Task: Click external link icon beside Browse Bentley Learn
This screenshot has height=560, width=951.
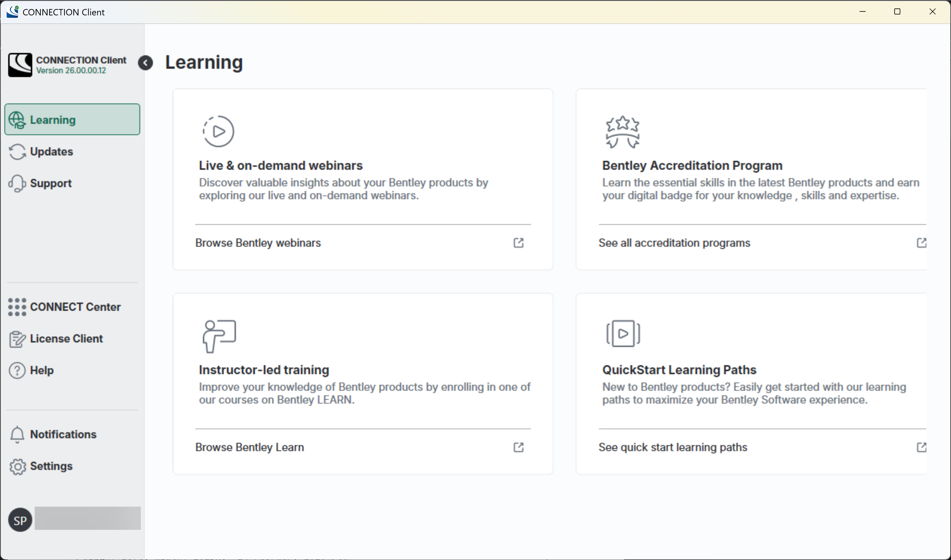Action: point(519,448)
